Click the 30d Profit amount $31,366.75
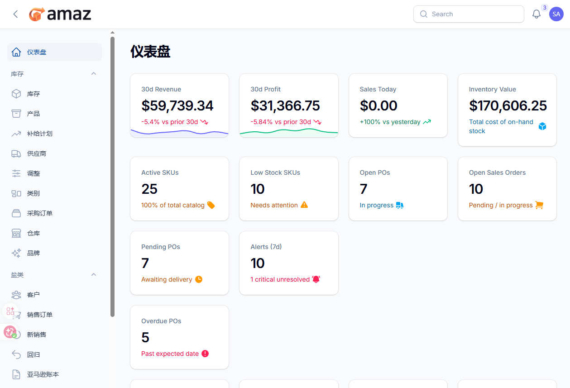The image size is (570, 388). pyautogui.click(x=285, y=106)
